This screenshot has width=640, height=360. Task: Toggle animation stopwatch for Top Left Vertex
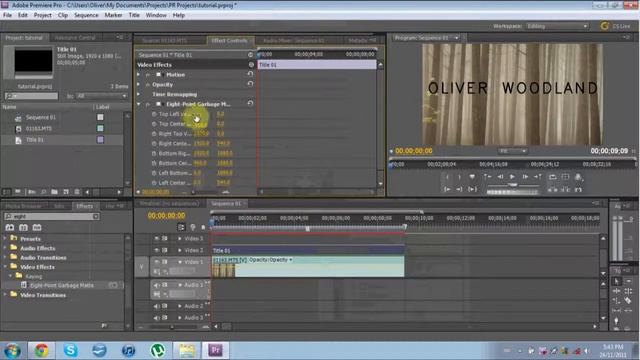tap(154, 114)
